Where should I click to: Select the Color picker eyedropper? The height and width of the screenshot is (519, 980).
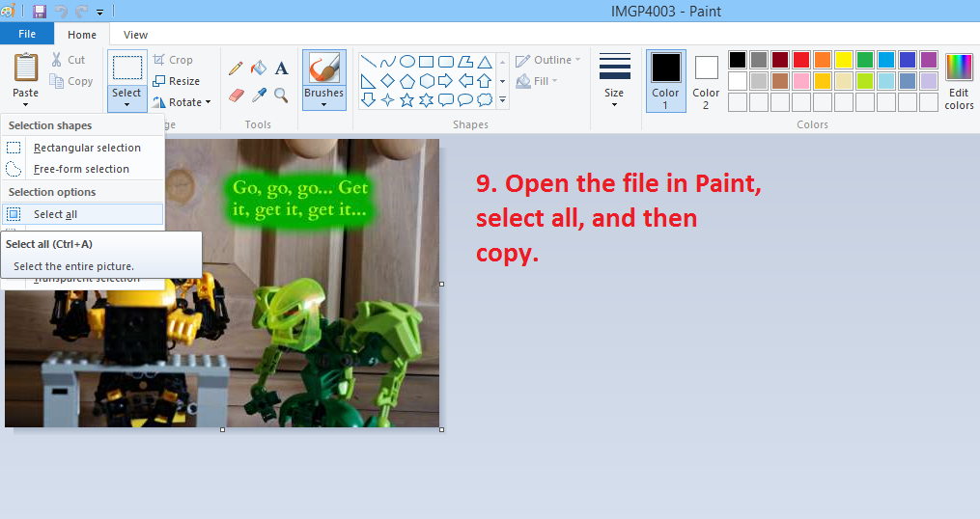tap(258, 95)
